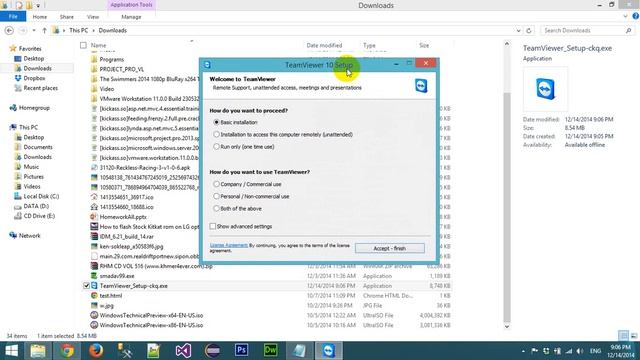Screen dimensions: 640x360
Task: Open Explorer help icon
Action: (x=636, y=16)
